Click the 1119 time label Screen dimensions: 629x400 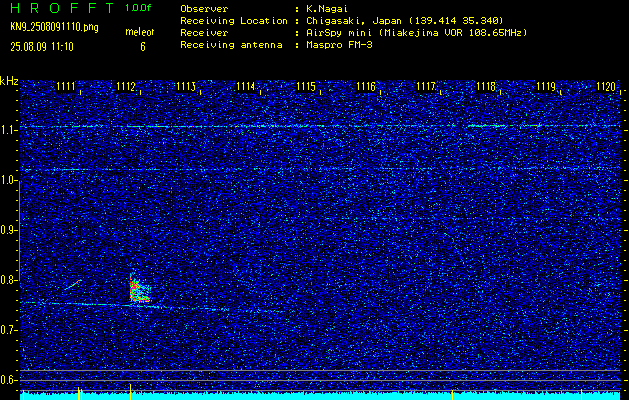[x=546, y=86]
